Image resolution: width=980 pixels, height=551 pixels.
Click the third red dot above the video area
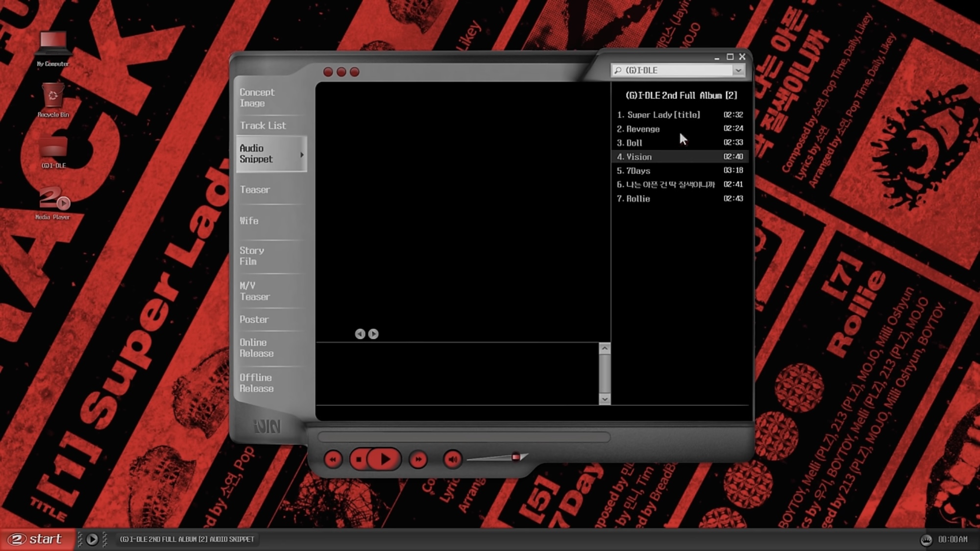[355, 72]
